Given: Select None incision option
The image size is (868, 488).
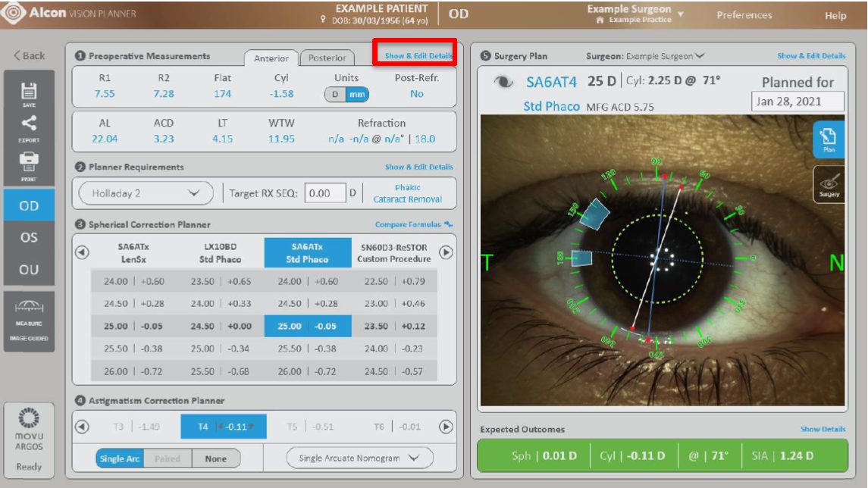Looking at the screenshot, I should (216, 458).
